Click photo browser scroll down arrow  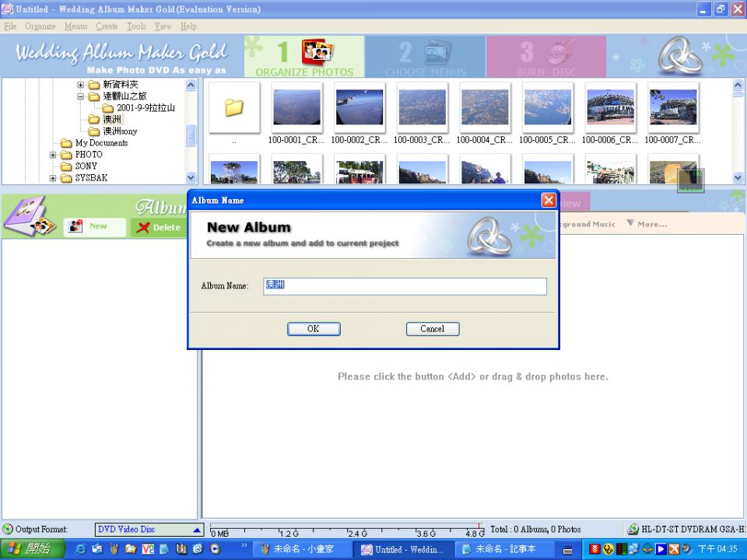738,177
